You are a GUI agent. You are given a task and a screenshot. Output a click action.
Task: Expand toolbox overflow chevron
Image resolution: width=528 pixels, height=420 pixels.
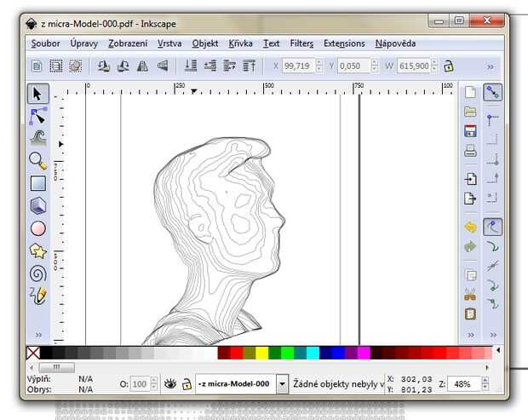(x=38, y=335)
